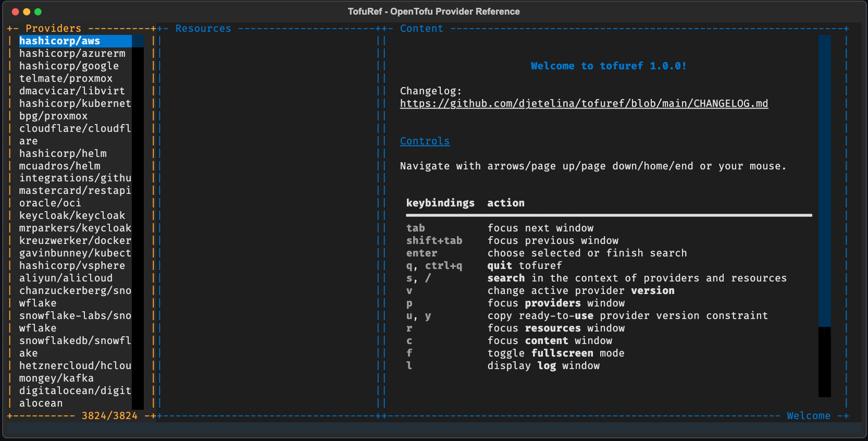
Task: Minimize the window with yellow button
Action: tap(27, 11)
